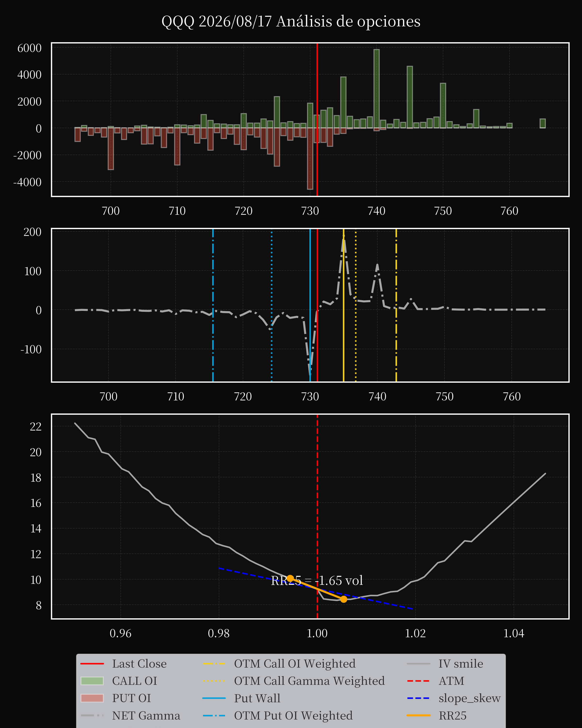Image resolution: width=582 pixels, height=728 pixels.
Task: Click the '1.04' x-axis label on IV chart
Action: 514,633
